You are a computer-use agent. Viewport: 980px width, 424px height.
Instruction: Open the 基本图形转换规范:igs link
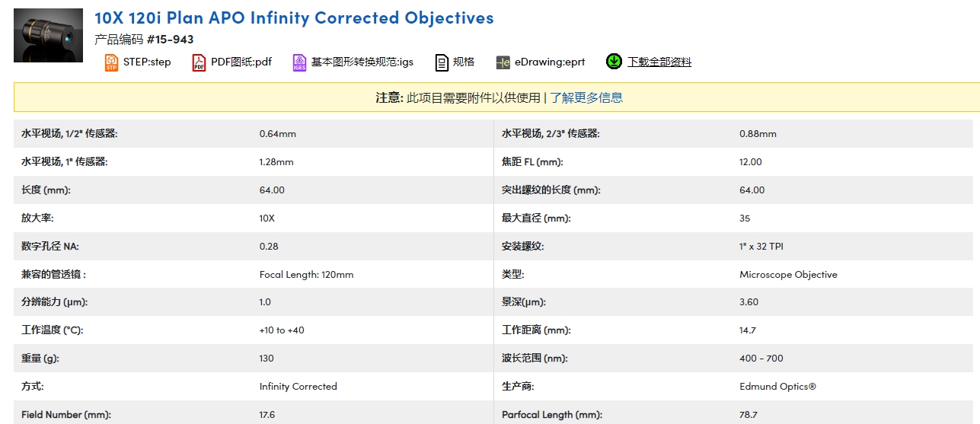362,62
